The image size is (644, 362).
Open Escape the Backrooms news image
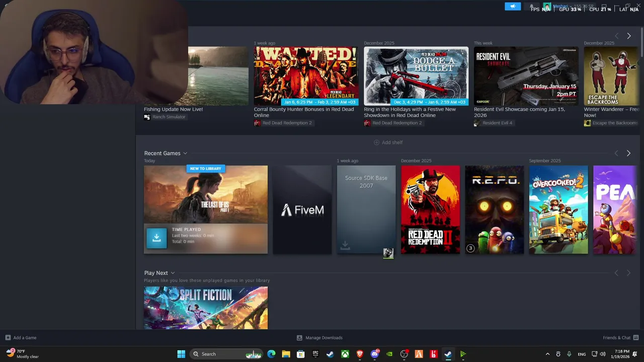coord(611,76)
